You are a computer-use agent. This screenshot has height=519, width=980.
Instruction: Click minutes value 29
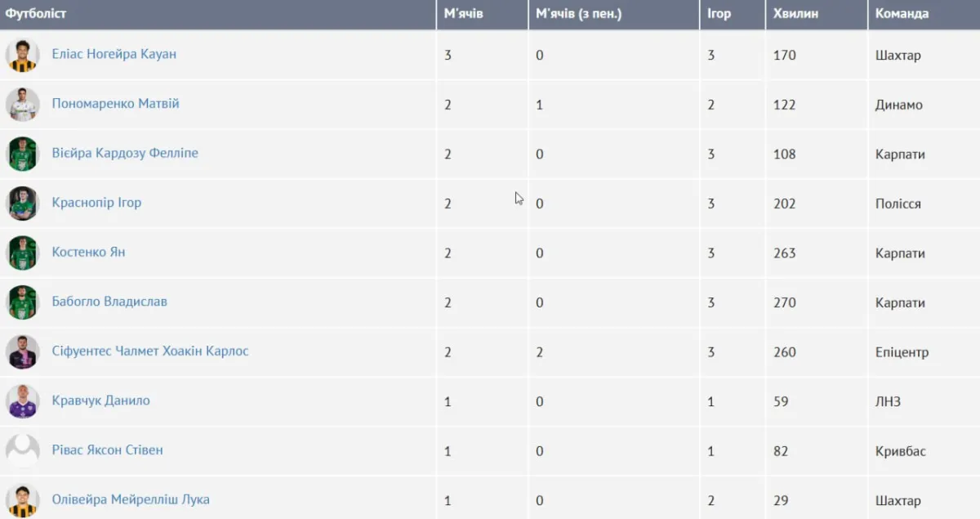point(781,501)
